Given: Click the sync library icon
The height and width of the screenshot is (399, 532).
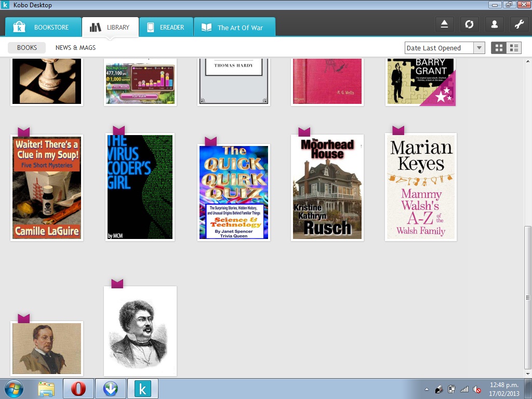Looking at the screenshot, I should 469,24.
